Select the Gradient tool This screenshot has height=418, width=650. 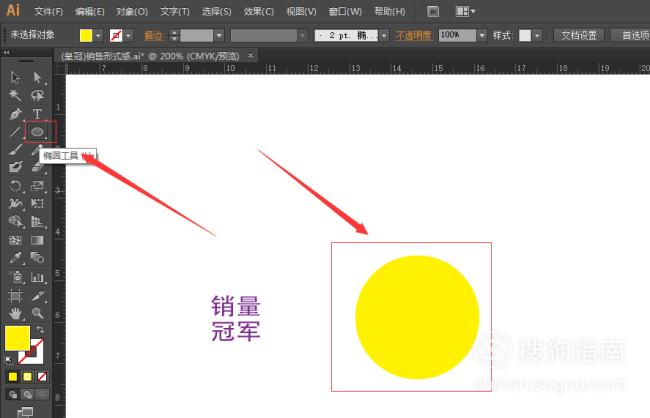(37, 240)
